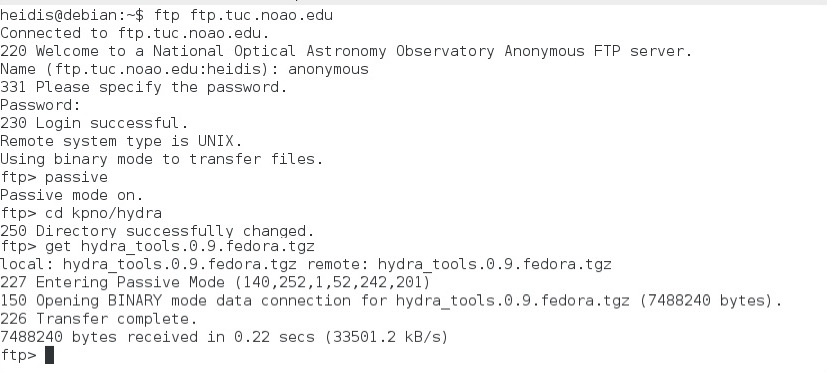Click the block cursor at the ftp prompt

point(49,355)
